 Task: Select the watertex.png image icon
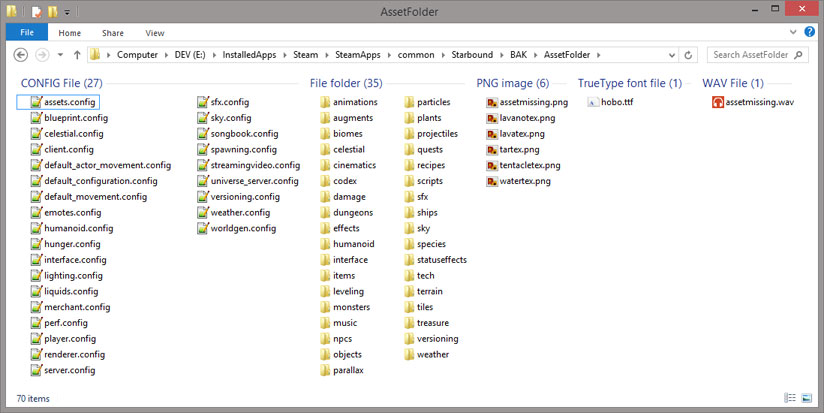[x=492, y=181]
